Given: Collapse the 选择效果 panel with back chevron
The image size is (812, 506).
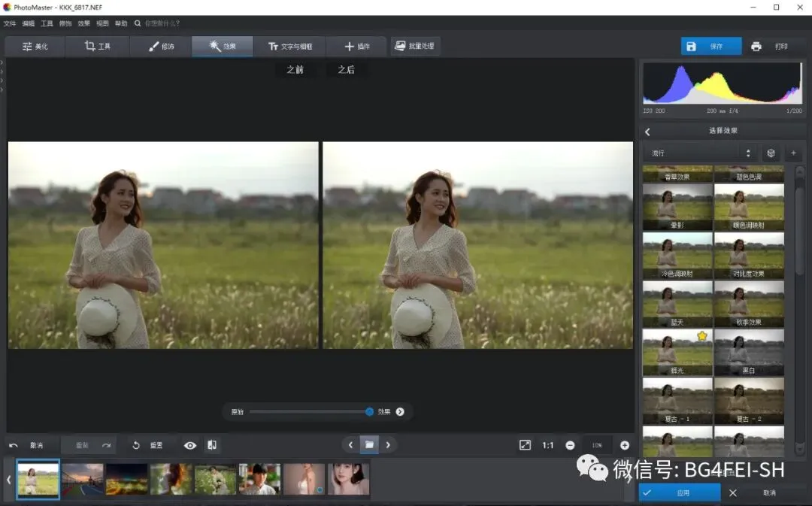Looking at the screenshot, I should pyautogui.click(x=647, y=132).
